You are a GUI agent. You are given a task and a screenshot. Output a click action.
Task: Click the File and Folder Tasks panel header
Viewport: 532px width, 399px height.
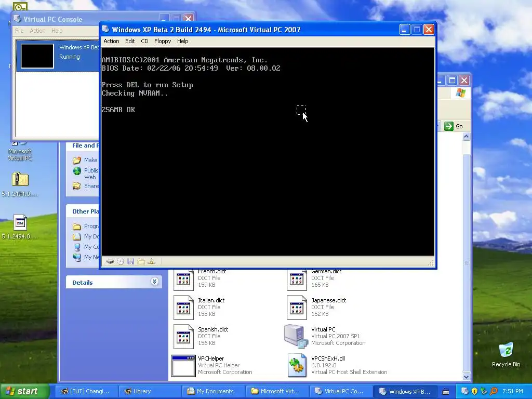click(83, 145)
